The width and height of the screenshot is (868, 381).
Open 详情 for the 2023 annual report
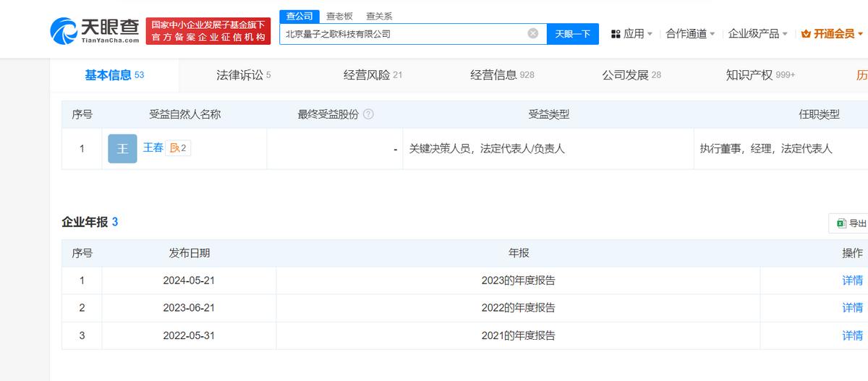coord(852,281)
